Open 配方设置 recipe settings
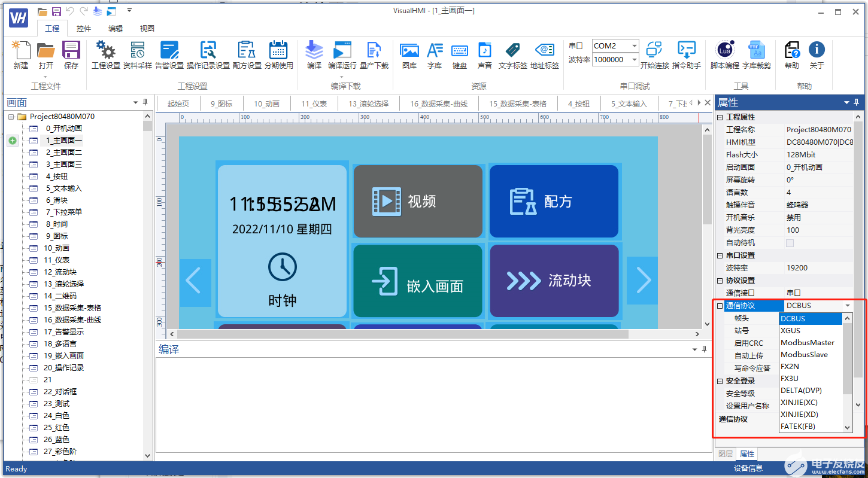Viewport: 868px width, 478px height. click(x=247, y=55)
